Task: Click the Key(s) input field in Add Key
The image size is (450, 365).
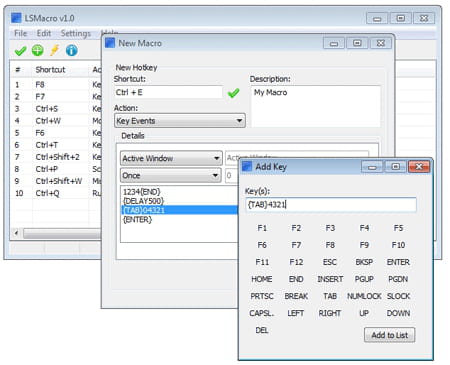Action: (331, 204)
